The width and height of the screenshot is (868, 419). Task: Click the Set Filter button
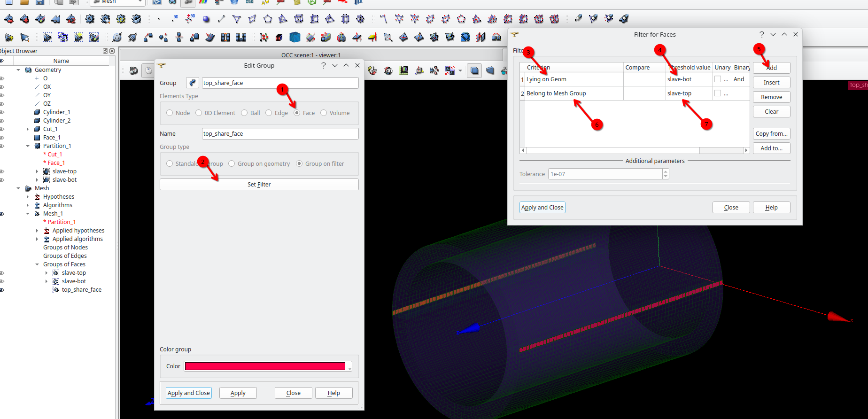tap(259, 185)
